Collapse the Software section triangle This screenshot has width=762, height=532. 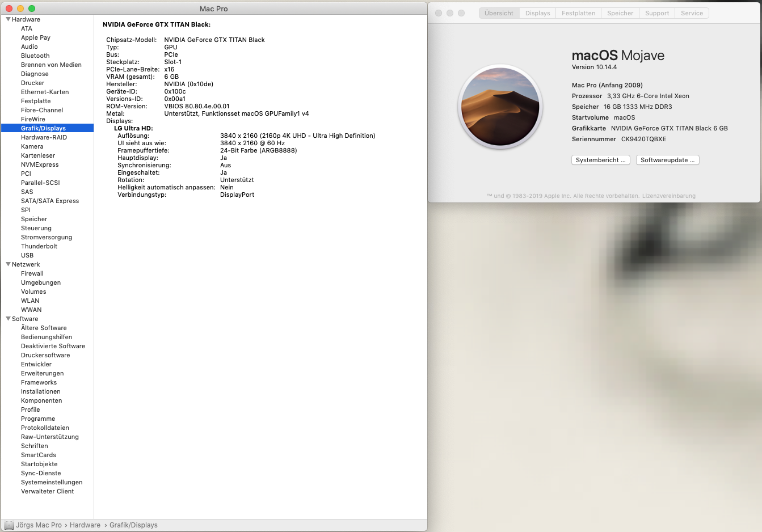pos(8,319)
